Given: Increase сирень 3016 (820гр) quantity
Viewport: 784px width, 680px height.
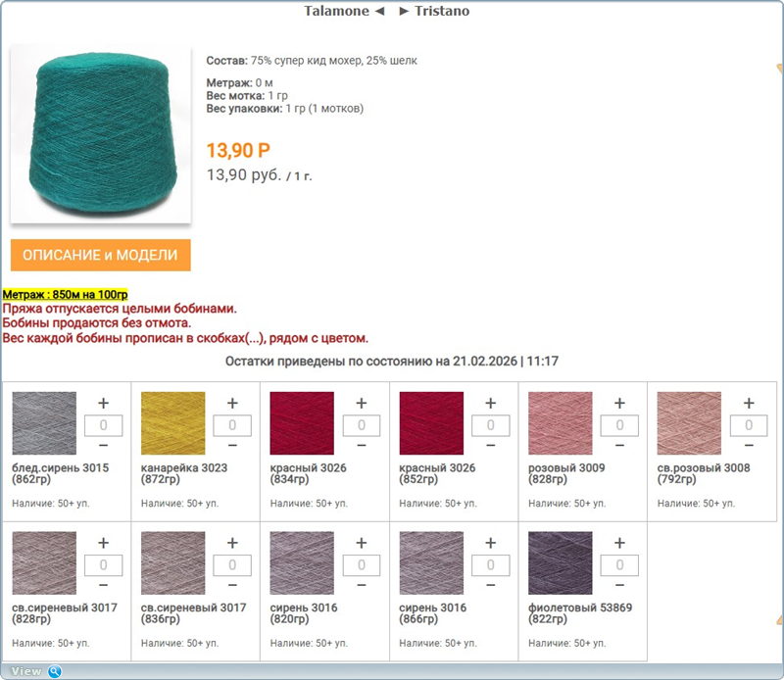Looking at the screenshot, I should pos(362,543).
